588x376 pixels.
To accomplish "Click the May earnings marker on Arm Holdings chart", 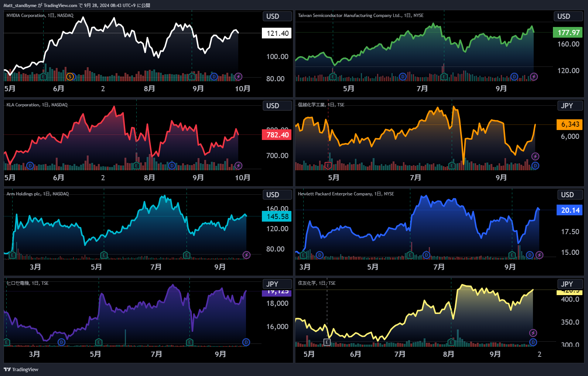I will 104,255.
